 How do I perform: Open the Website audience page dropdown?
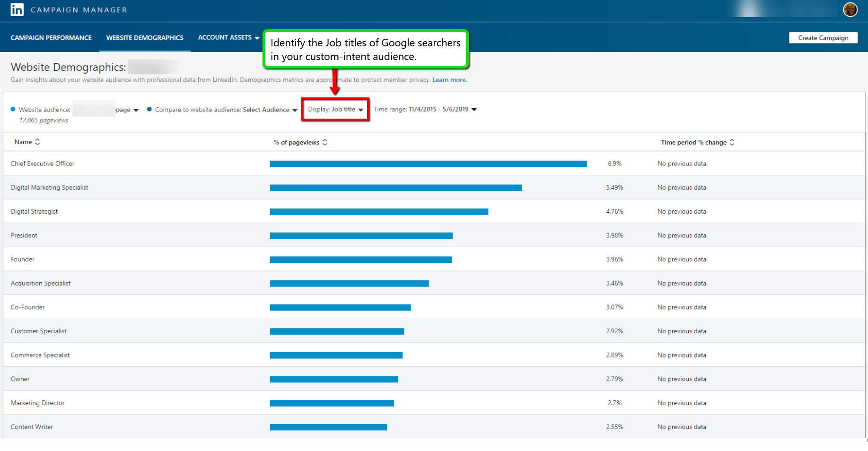tap(136, 109)
